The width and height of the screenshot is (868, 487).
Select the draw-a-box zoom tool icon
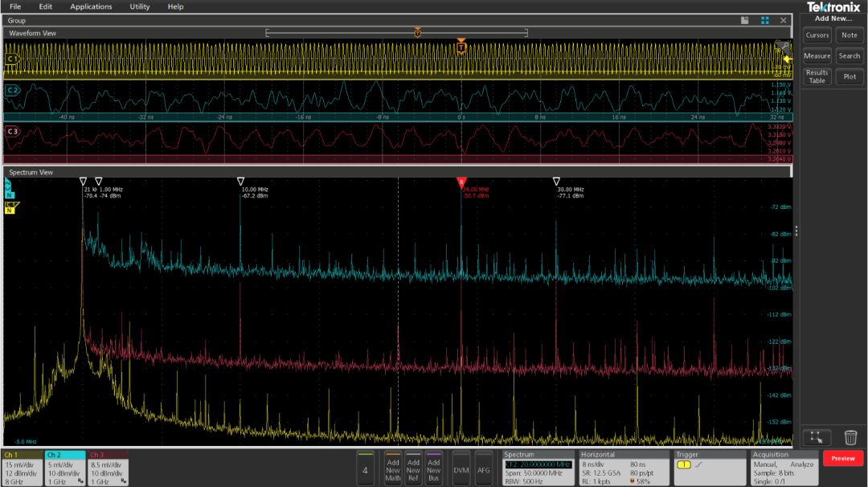pyautogui.click(x=817, y=437)
